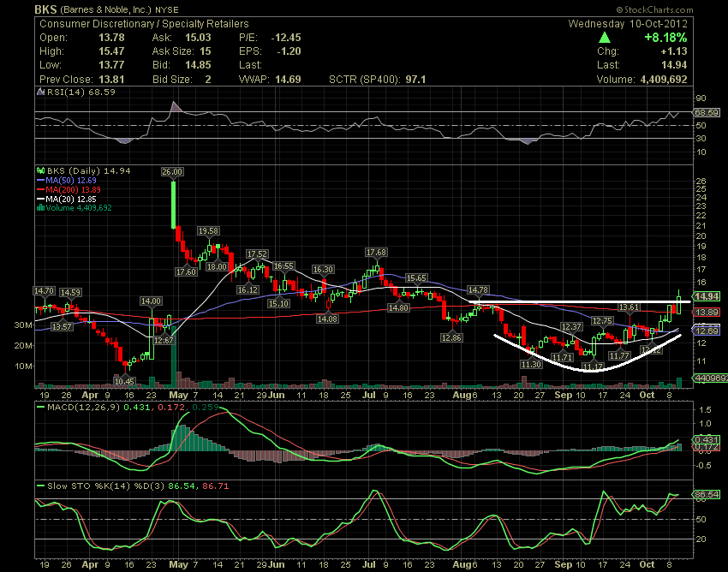Click the 0.431 MACD value tag on axis

(x=707, y=439)
